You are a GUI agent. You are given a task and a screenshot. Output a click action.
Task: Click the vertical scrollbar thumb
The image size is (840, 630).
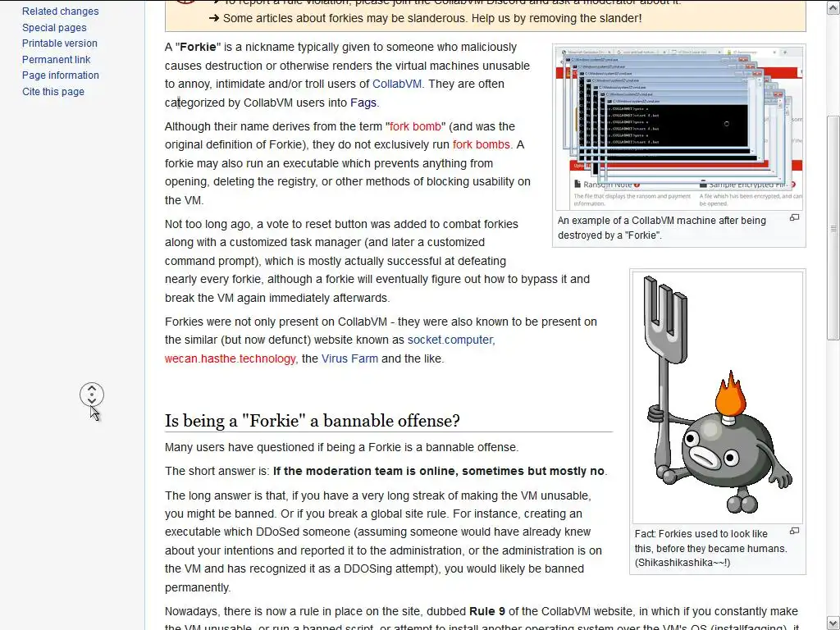[833, 228]
